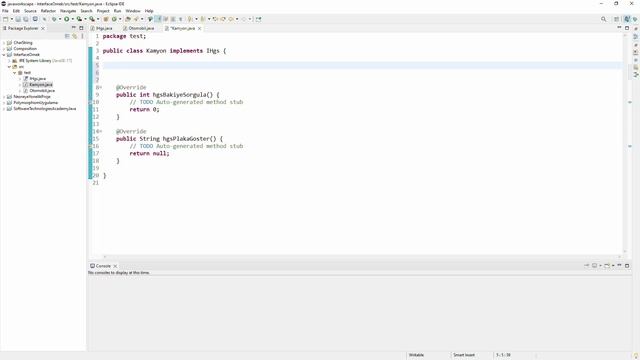Screen dimensions: 640x360
Task: Click the Open Console icon in Console toolbar
Action: point(607,265)
